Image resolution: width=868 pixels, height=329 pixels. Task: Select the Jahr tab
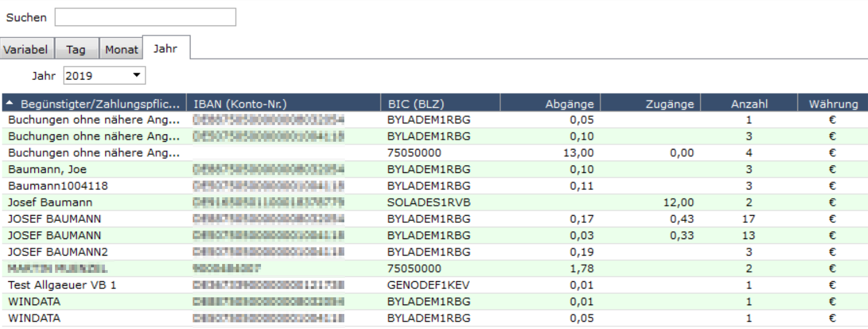click(165, 48)
